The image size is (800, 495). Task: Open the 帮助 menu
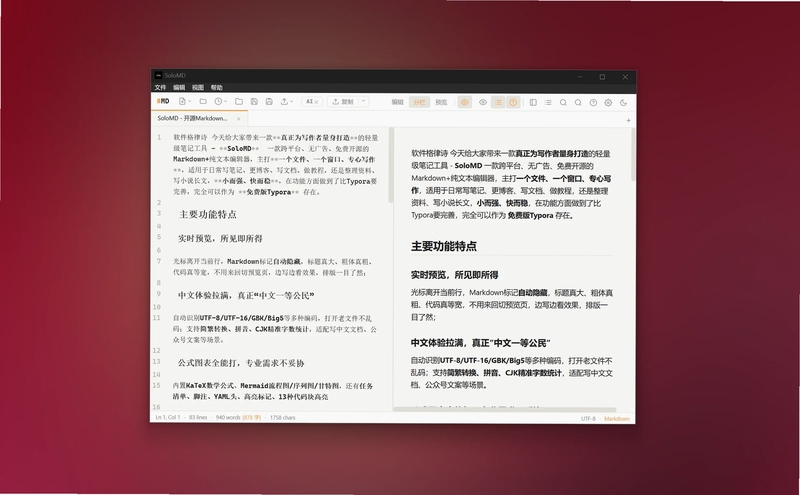point(217,87)
